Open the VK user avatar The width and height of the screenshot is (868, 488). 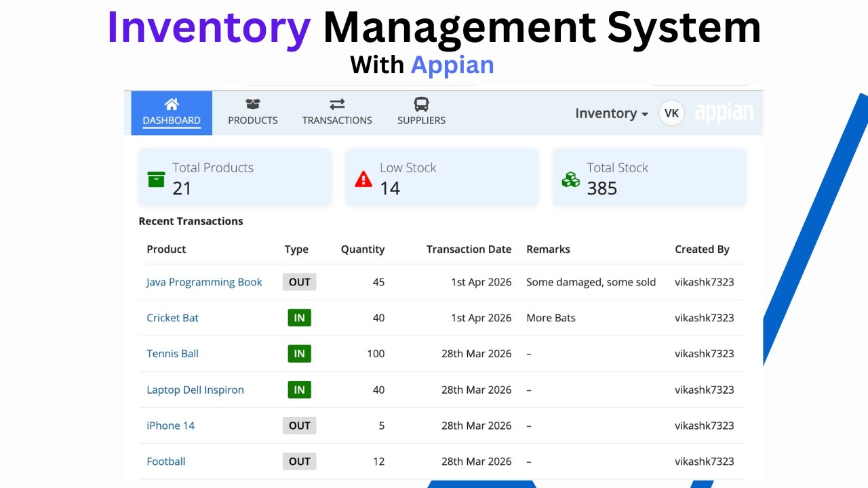pyautogui.click(x=671, y=113)
